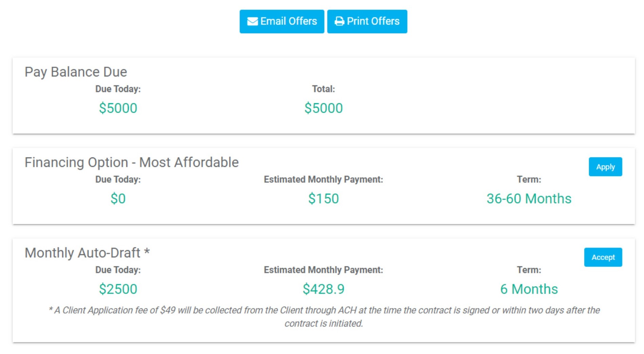Click the $5000 Due Today amount

[x=118, y=108]
